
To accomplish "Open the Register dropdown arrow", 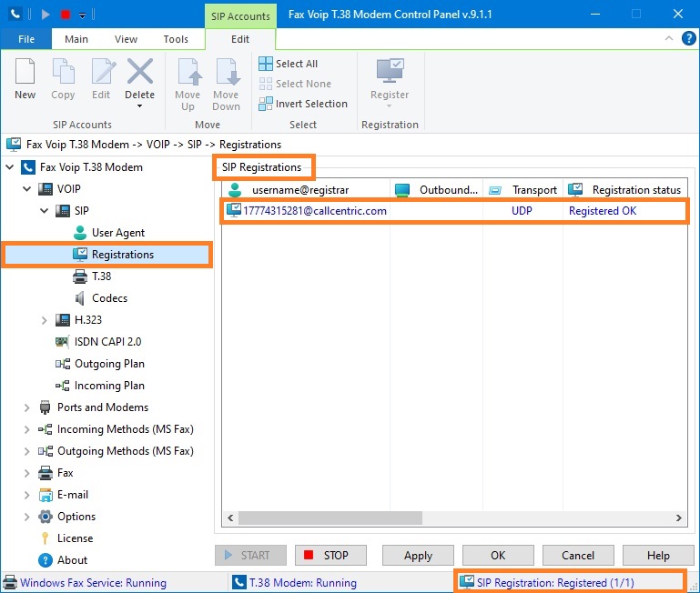I will click(389, 106).
